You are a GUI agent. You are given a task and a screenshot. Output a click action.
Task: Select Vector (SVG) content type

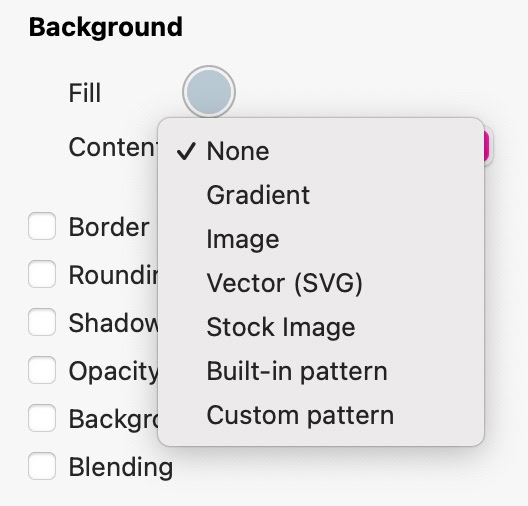321,283
